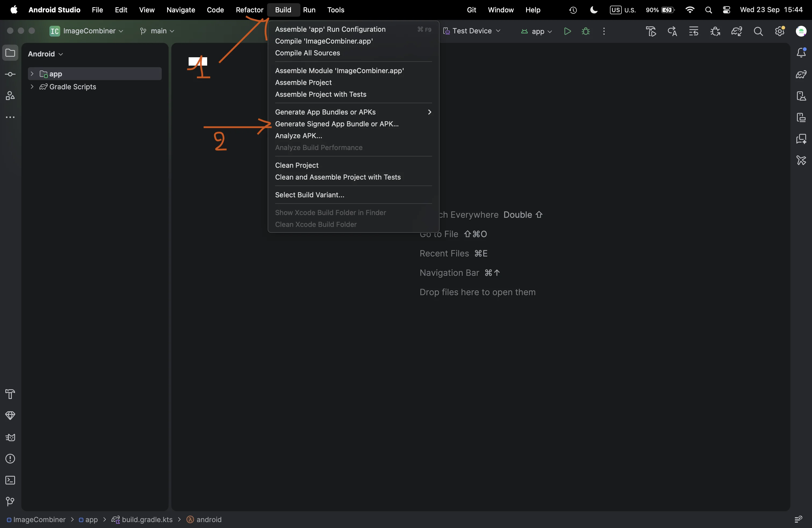Open the main branch dropdown
This screenshot has height=528, width=812.
(x=157, y=31)
